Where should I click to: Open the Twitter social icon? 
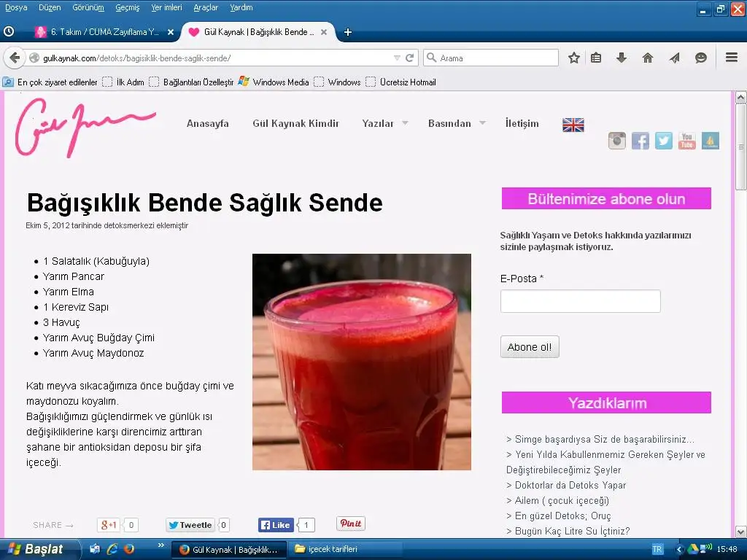[664, 141]
